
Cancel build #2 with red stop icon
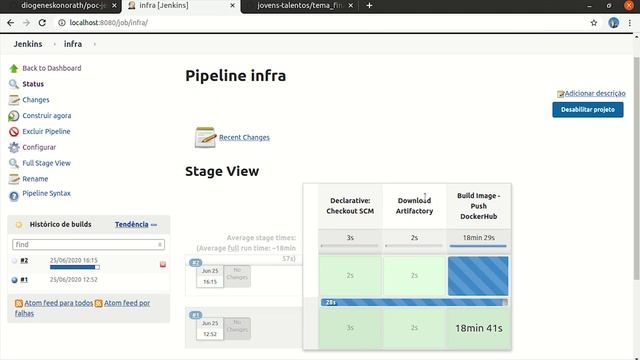(162, 264)
